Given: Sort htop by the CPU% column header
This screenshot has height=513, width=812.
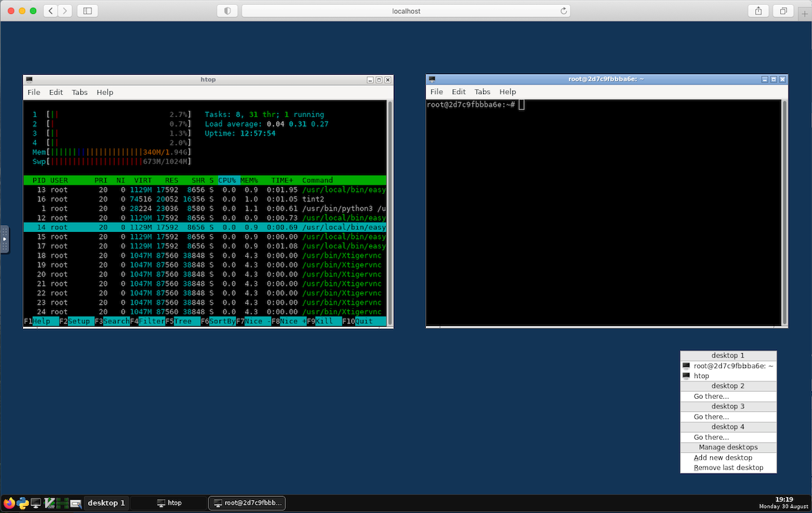Looking at the screenshot, I should tap(227, 180).
